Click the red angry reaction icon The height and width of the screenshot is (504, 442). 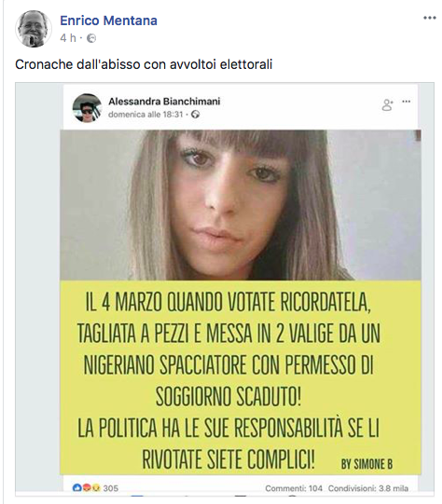(87, 488)
